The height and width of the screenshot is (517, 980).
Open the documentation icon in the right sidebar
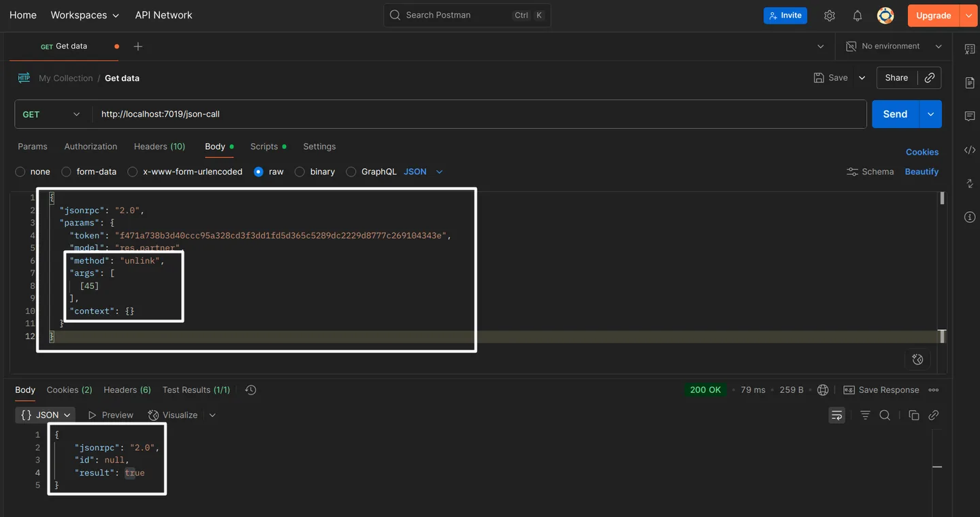click(x=970, y=82)
